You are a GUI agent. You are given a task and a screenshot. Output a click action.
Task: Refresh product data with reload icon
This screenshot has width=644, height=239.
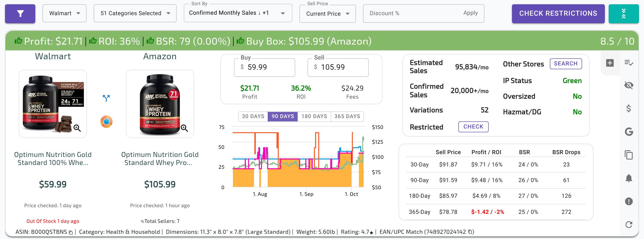629,225
